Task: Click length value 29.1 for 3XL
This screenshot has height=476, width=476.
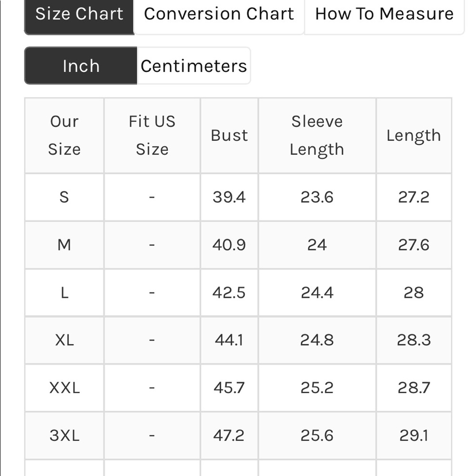Action: (414, 436)
